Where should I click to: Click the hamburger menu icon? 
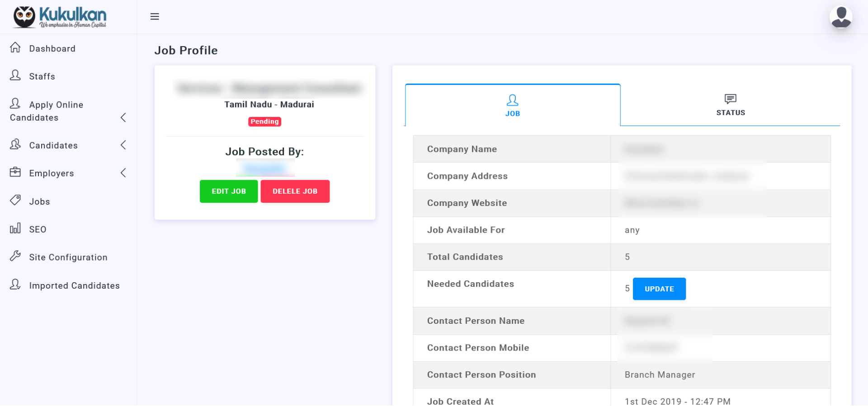click(x=155, y=17)
